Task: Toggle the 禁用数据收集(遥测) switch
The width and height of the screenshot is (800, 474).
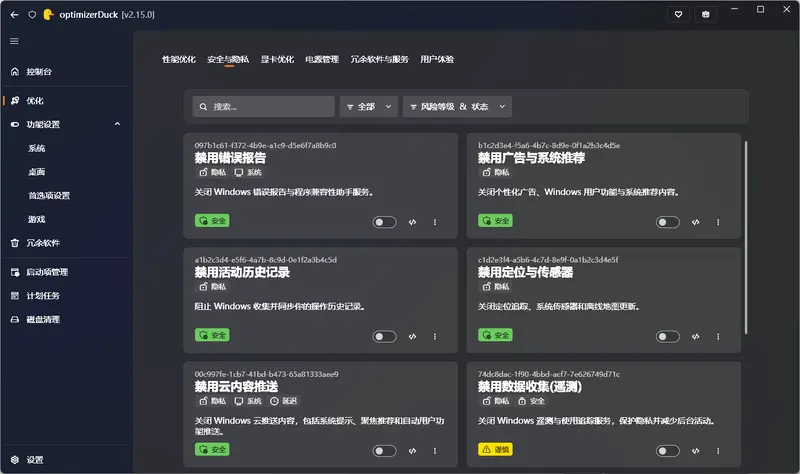Action: point(667,451)
